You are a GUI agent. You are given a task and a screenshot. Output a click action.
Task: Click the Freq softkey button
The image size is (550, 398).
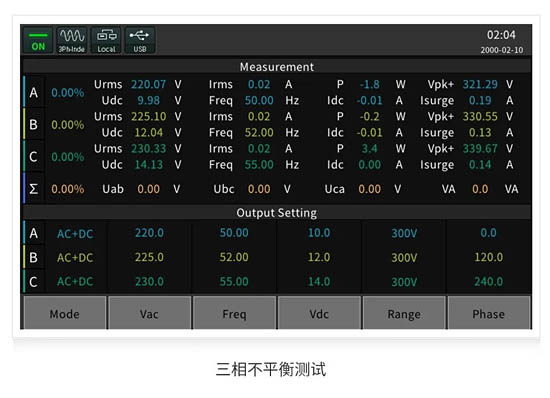point(234,313)
